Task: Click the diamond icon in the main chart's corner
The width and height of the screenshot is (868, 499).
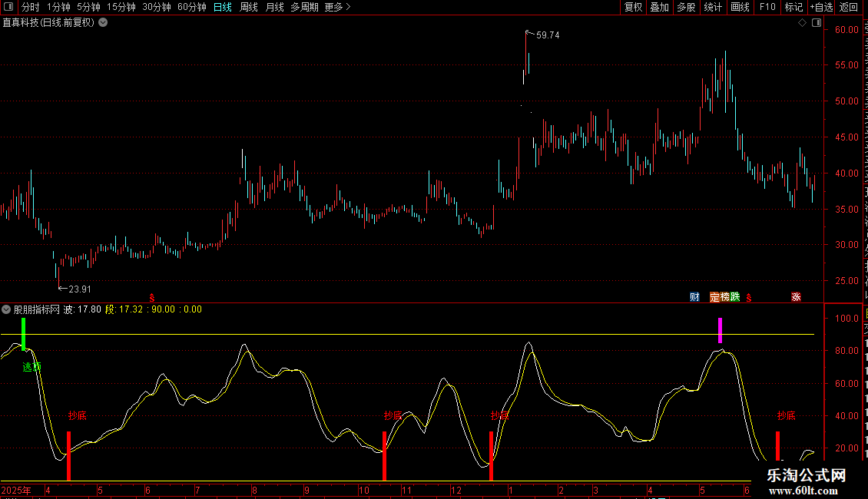Action: click(x=802, y=23)
